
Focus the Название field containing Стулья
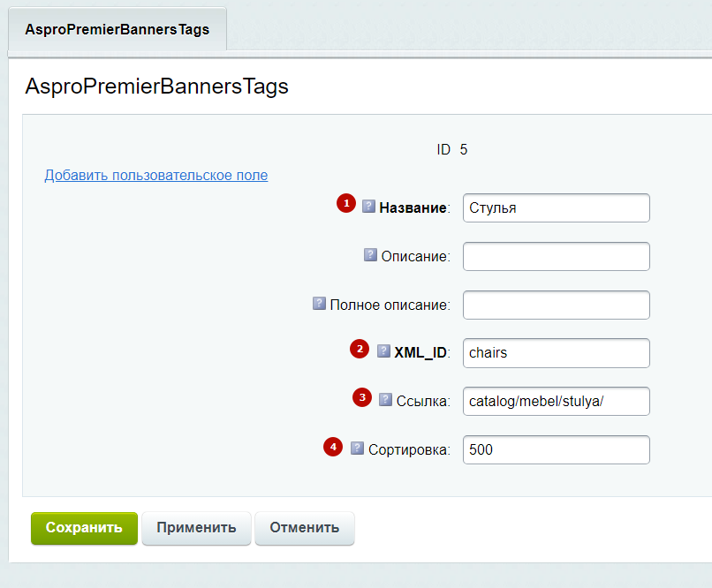tap(556, 208)
